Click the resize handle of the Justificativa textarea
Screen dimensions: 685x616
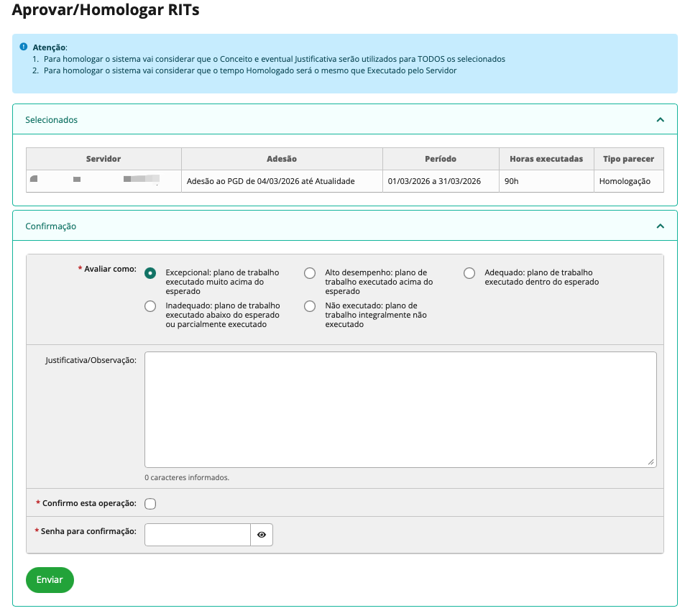pos(651,463)
